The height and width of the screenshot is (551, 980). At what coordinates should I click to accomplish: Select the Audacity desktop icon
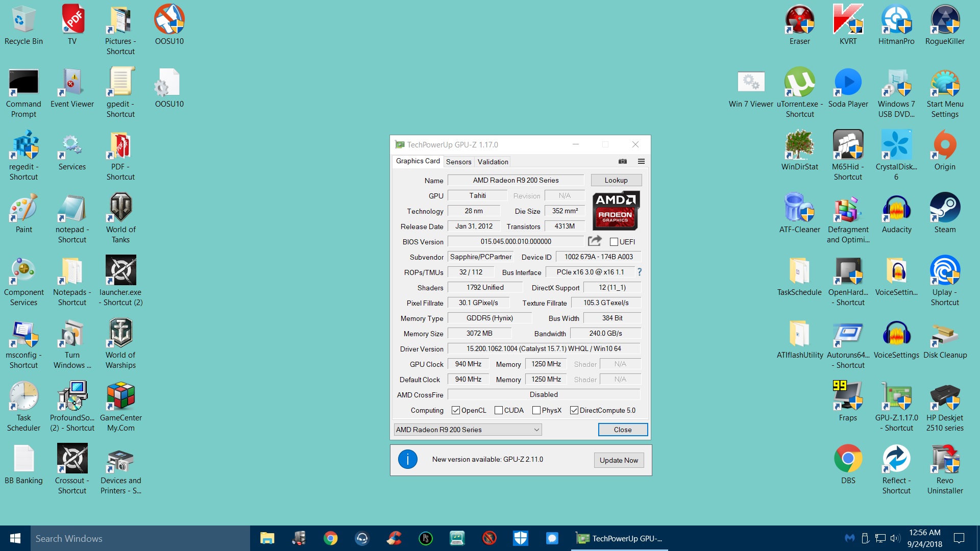pyautogui.click(x=896, y=213)
